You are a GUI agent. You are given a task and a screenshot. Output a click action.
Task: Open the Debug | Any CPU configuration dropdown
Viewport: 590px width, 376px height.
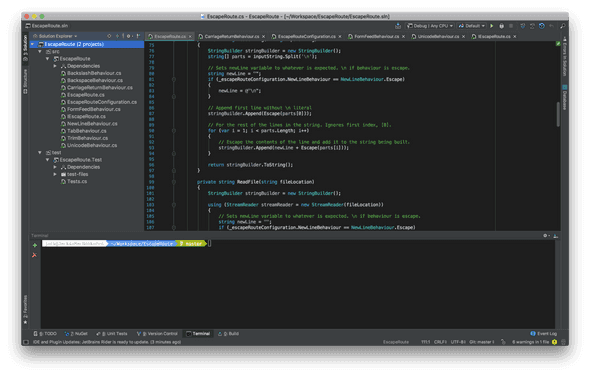(430, 26)
